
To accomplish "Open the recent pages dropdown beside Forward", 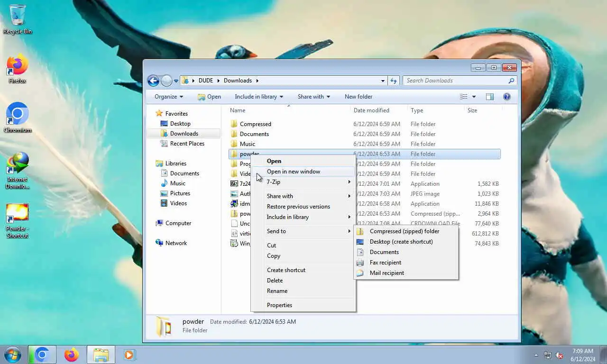I will [176, 81].
